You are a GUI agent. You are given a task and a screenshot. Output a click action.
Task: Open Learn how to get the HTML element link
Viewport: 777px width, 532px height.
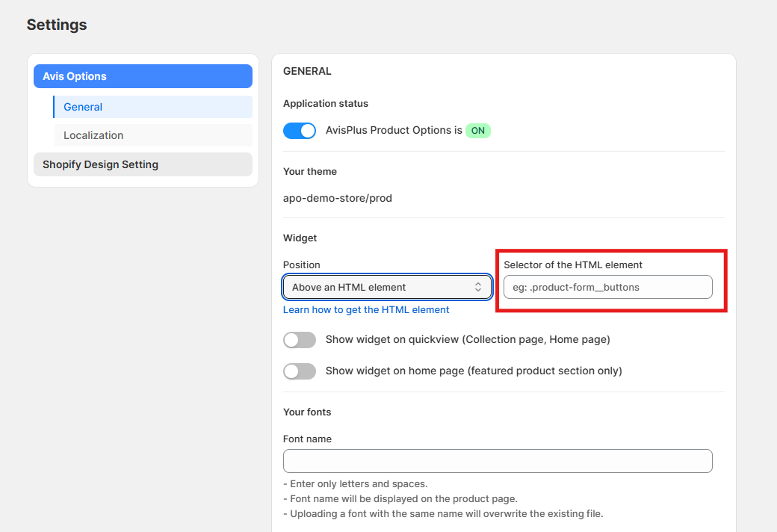[x=366, y=309]
